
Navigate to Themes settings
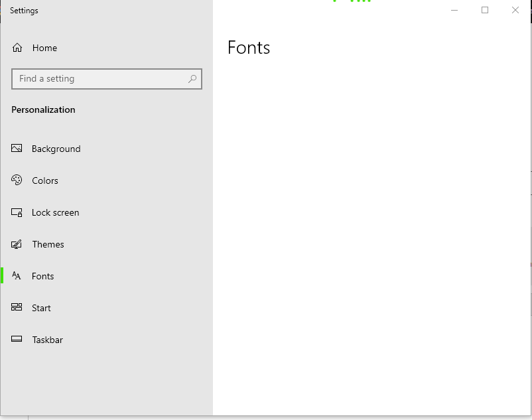(48, 244)
